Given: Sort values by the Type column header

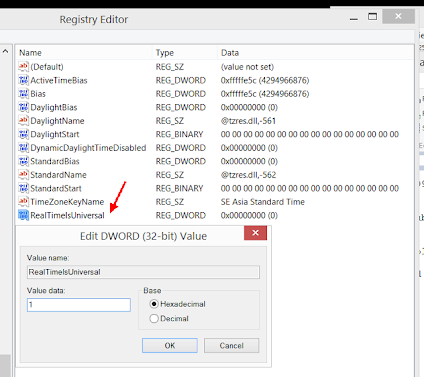Looking at the screenshot, I should pyautogui.click(x=185, y=53).
